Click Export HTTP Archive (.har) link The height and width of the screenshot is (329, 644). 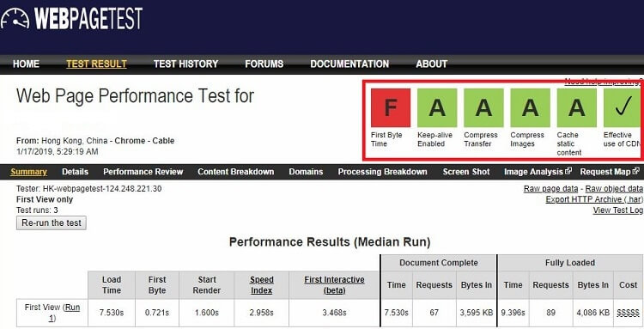point(594,199)
